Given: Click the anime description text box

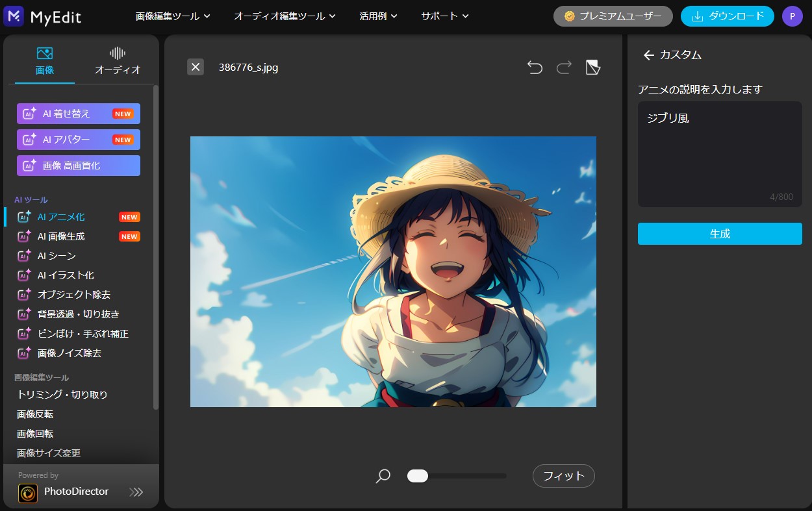Looking at the screenshot, I should coord(720,154).
